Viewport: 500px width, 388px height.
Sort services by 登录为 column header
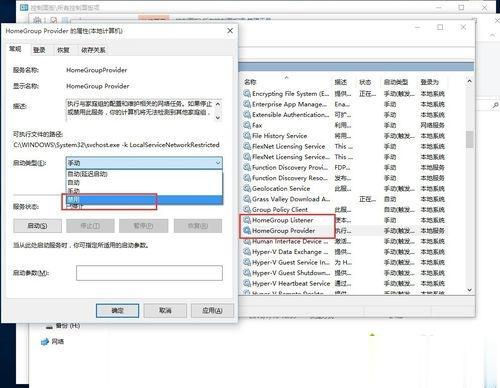click(430, 82)
